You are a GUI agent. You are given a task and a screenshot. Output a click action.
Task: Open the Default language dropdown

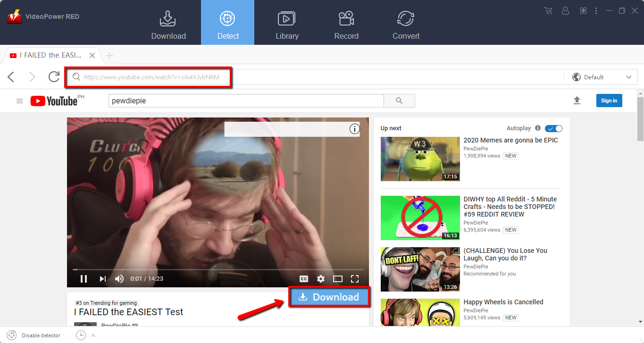(602, 76)
